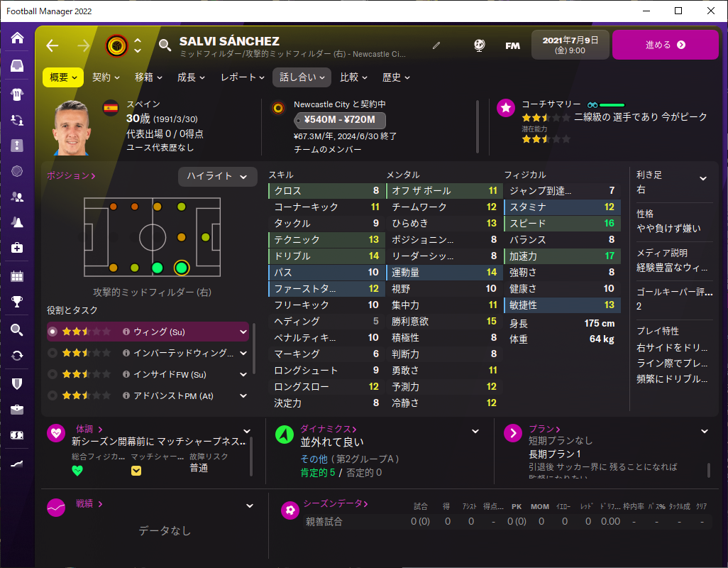Open the world globe icon in header
Viewport: 728px width, 568px height.
479,45
